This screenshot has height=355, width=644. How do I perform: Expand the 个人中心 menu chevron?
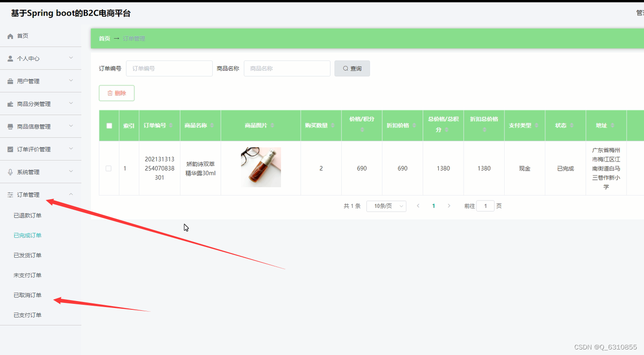coord(71,58)
